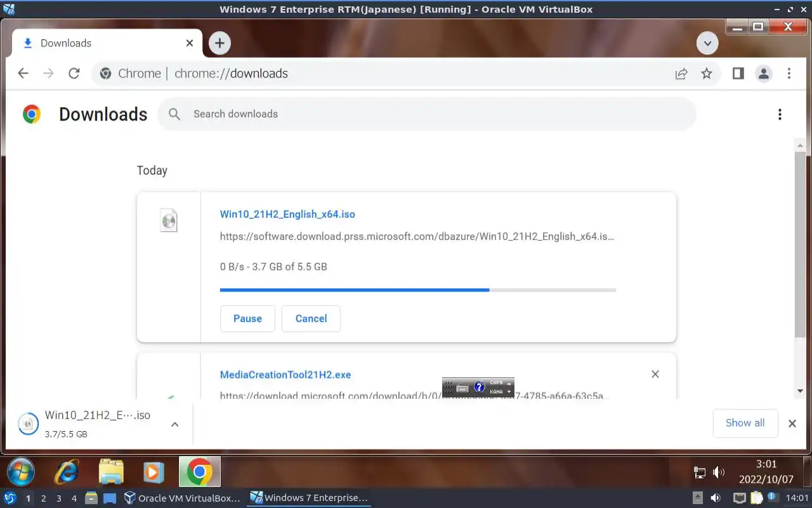Switch to host workspace 2

click(44, 498)
